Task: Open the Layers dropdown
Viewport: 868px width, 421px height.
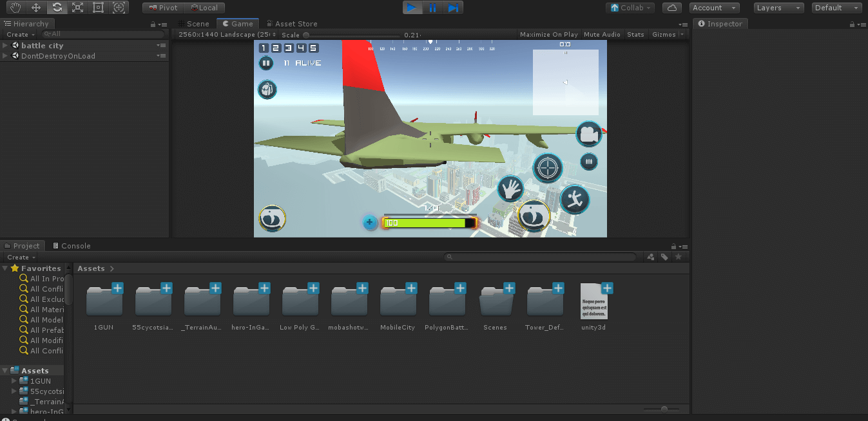Action: (x=779, y=8)
